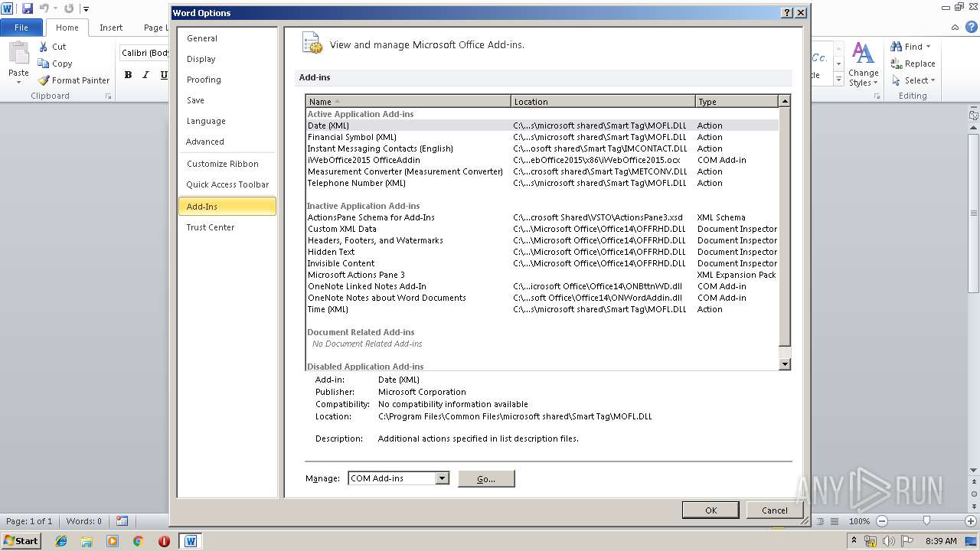
Task: Click the zoom in plus button
Action: [x=971, y=521]
